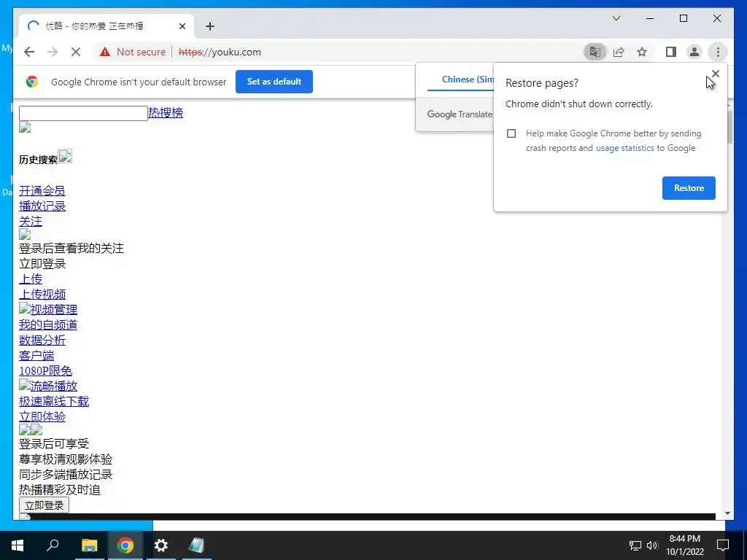Click the Google Chrome logo in the infobar
This screenshot has height=560, width=747.
click(32, 82)
